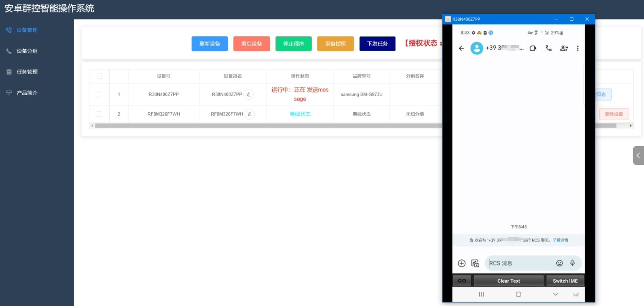
Task: Expand the collapsed panel on the right edge
Action: tap(639, 155)
